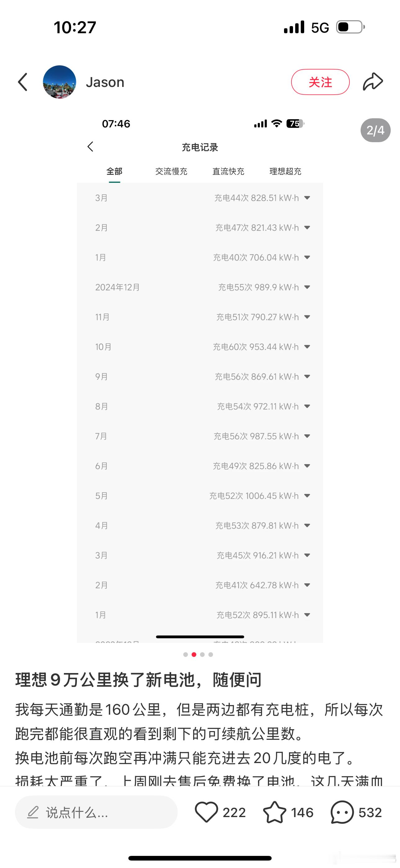This screenshot has width=400, height=868.
Task: Focus the 说点什么 comment input
Action: [96, 812]
